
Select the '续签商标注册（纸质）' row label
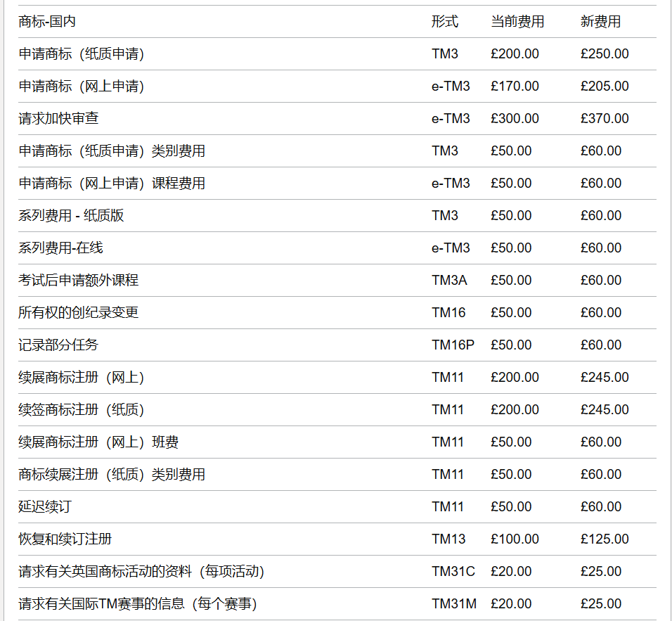click(x=81, y=409)
